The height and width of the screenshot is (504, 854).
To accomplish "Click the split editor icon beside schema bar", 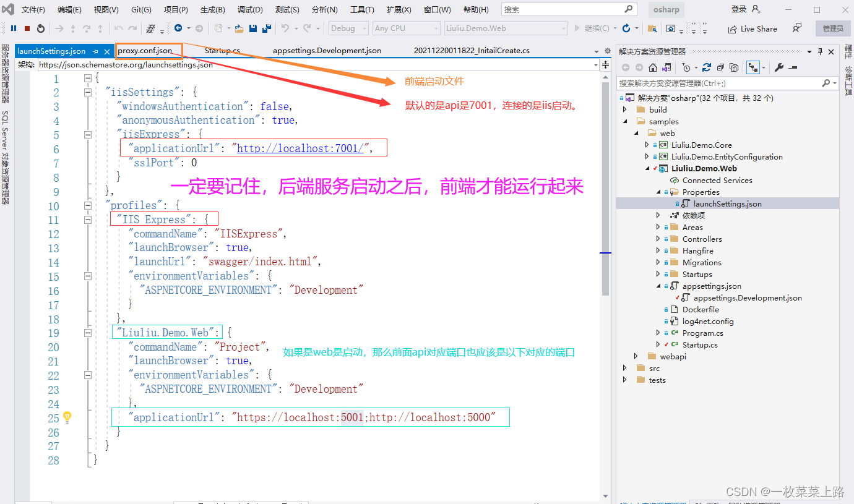I will [x=606, y=64].
